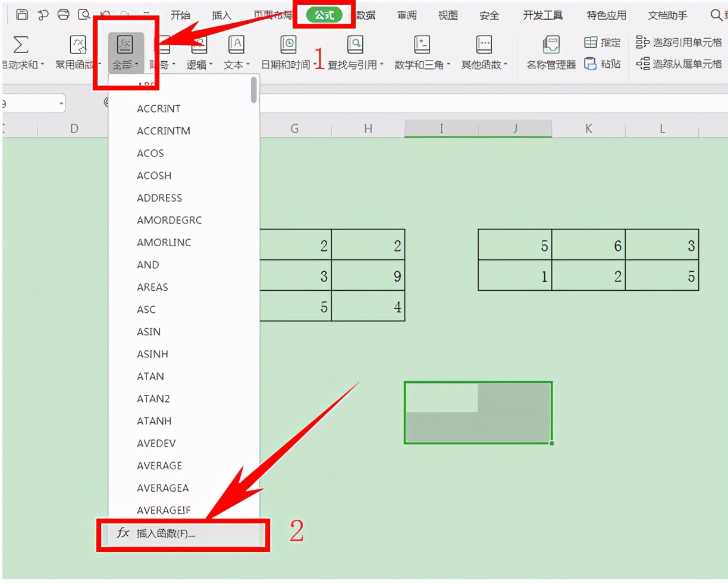The image size is (728, 584).
Task: Open the 文档助手 document assistant tab
Action: (667, 15)
